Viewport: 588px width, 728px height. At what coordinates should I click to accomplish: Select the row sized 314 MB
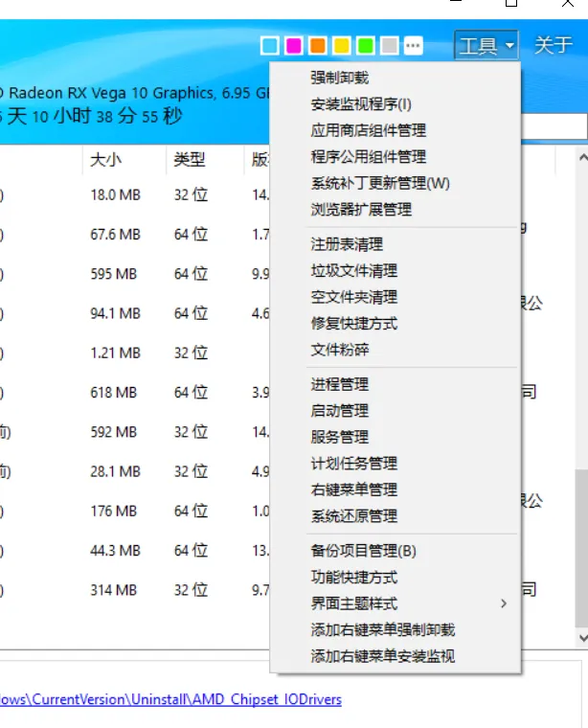tap(135, 590)
